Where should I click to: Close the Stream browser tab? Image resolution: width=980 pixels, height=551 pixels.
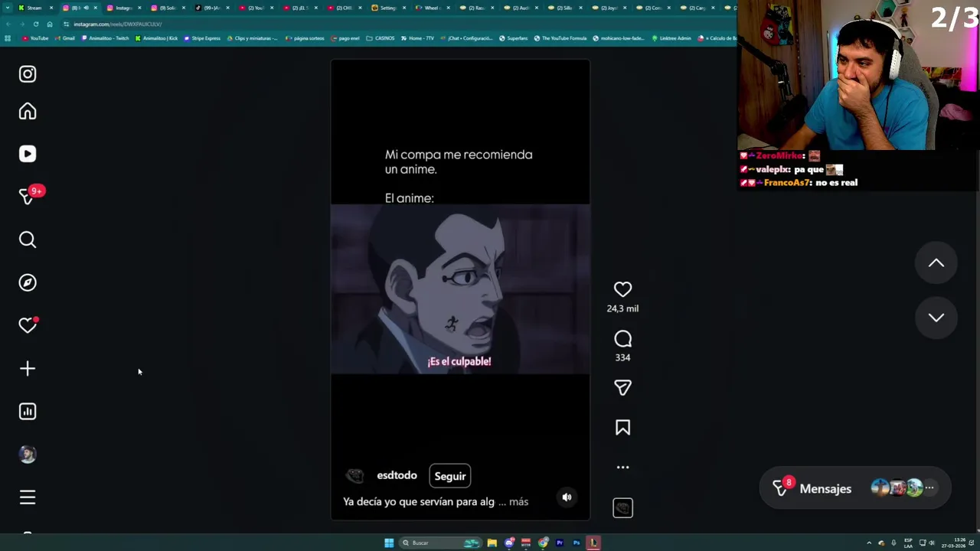[x=51, y=8]
